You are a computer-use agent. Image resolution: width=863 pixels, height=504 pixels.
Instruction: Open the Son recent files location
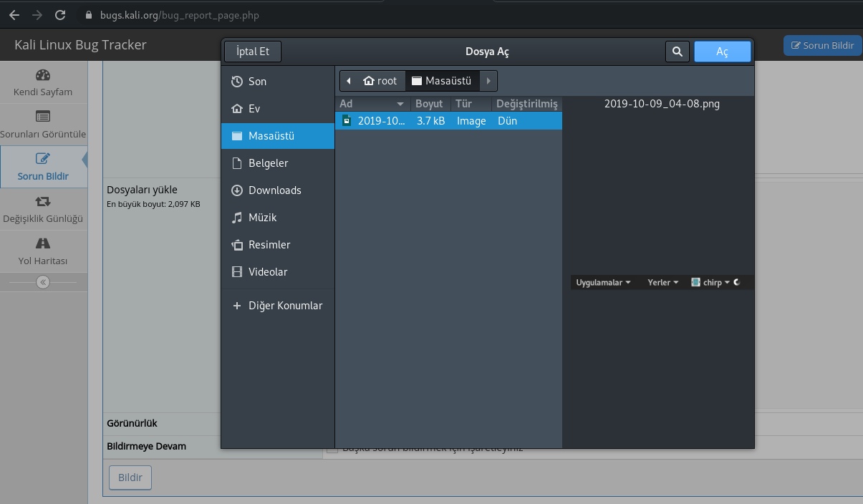click(257, 82)
